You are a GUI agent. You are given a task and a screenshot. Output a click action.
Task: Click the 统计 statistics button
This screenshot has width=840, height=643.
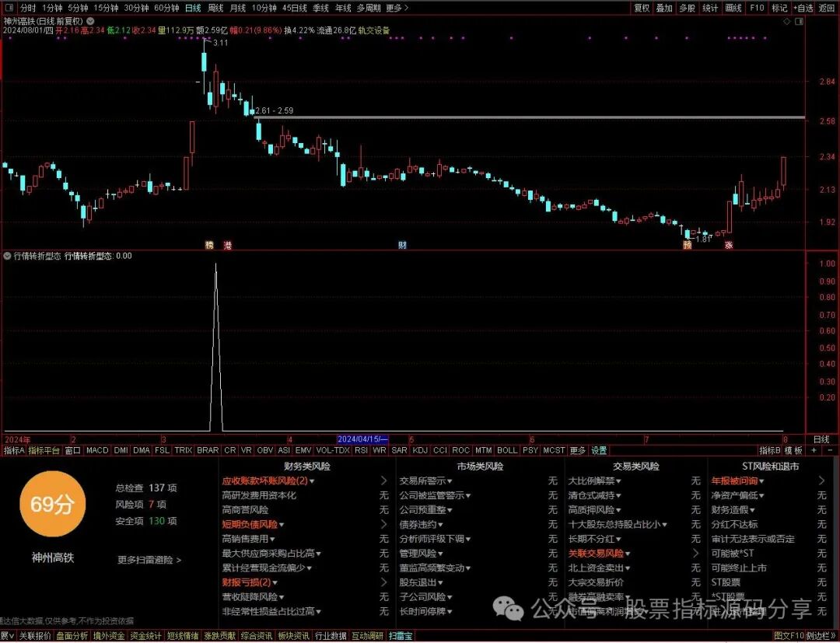[710, 8]
